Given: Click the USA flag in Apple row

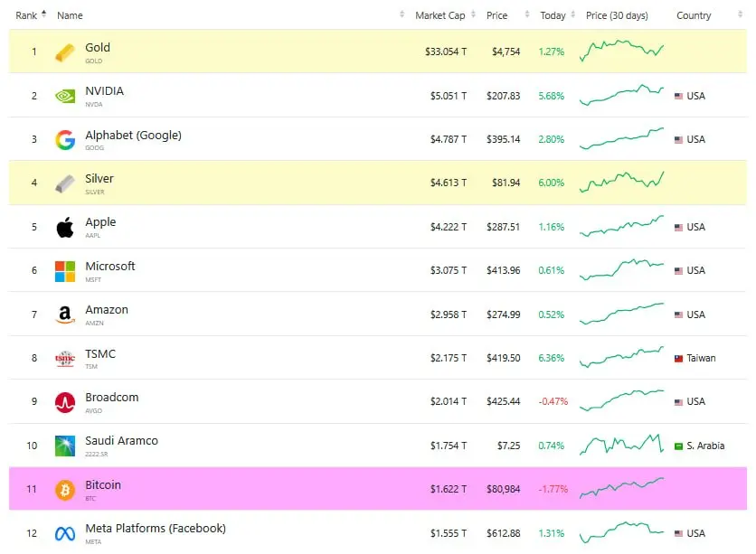Looking at the screenshot, I should pyautogui.click(x=678, y=228).
